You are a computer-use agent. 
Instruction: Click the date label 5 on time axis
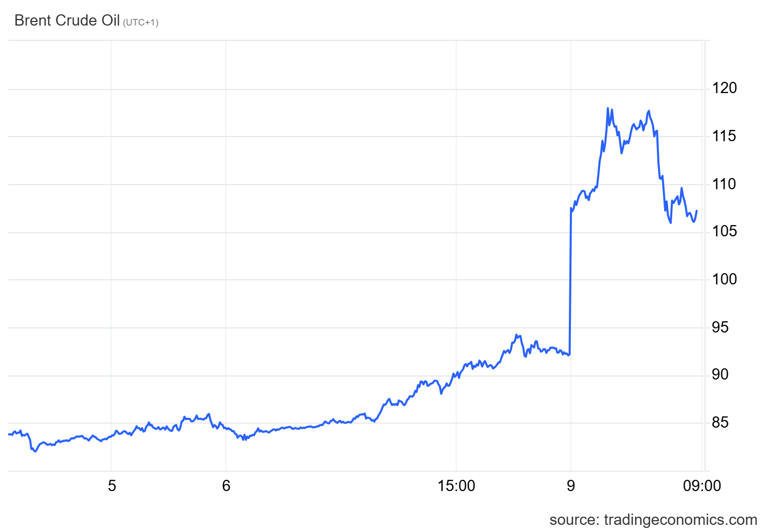[112, 486]
